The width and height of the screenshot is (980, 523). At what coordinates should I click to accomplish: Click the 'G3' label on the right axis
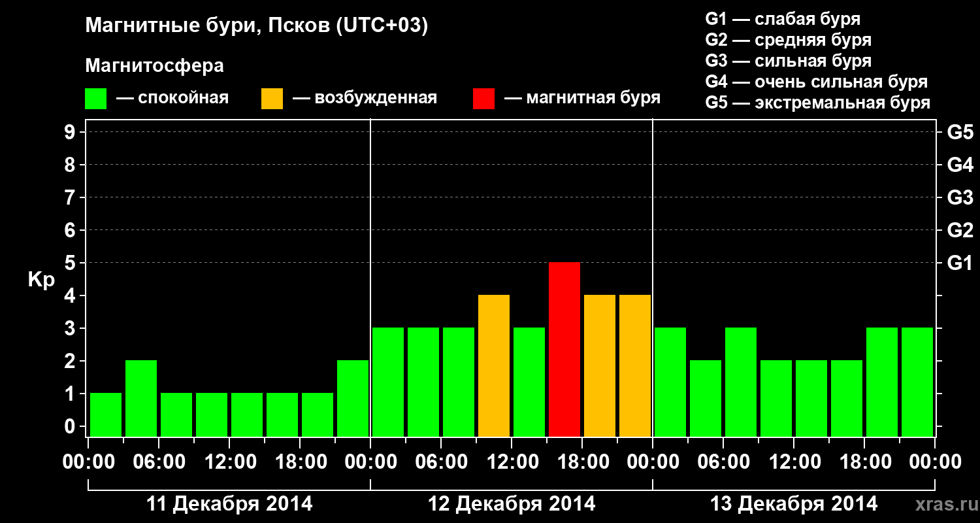[x=960, y=197]
